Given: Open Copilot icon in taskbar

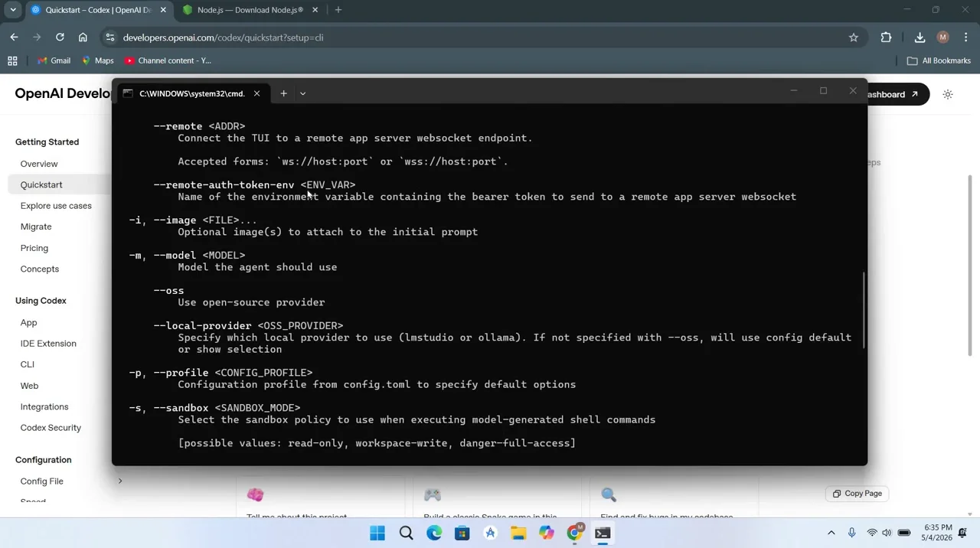Looking at the screenshot, I should pyautogui.click(x=546, y=533).
